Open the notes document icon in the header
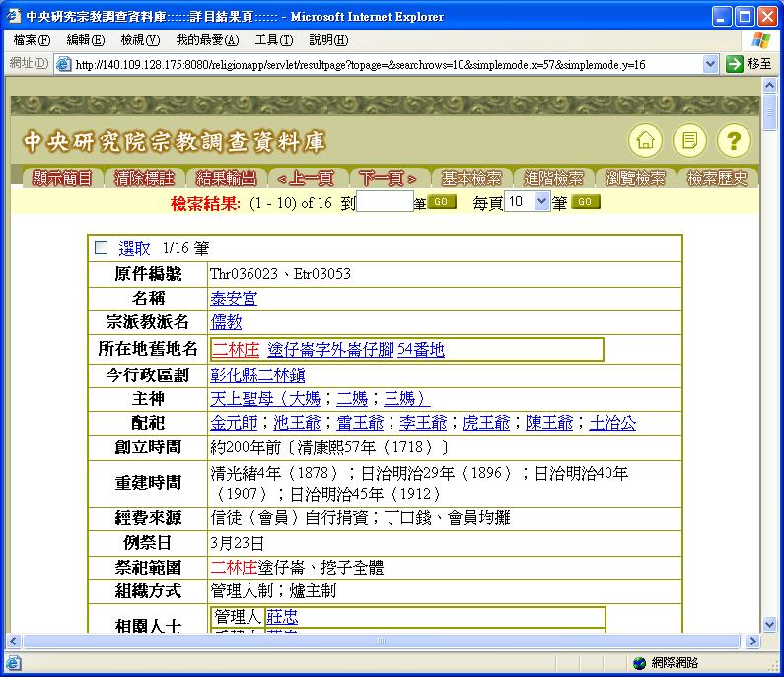This screenshot has width=784, height=677. click(689, 140)
